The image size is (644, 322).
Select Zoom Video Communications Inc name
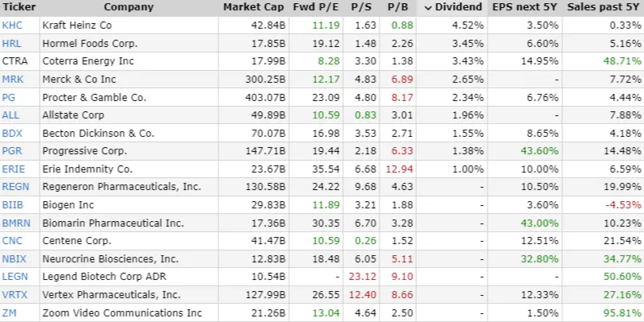pyautogui.click(x=122, y=313)
